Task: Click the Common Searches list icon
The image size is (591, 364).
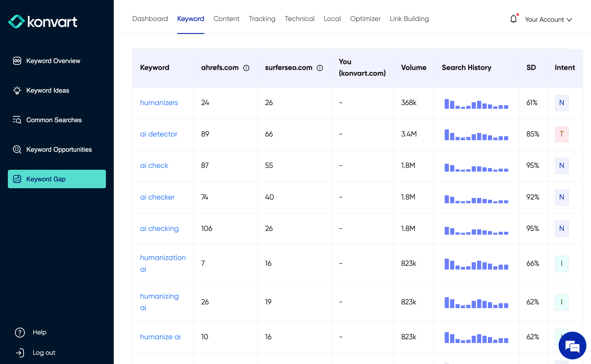Action: click(17, 120)
